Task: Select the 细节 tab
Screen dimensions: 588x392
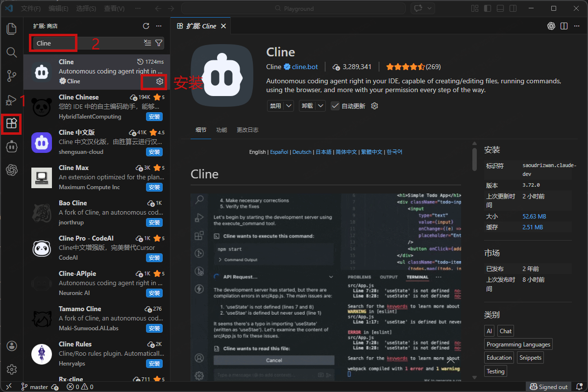Action: [201, 130]
